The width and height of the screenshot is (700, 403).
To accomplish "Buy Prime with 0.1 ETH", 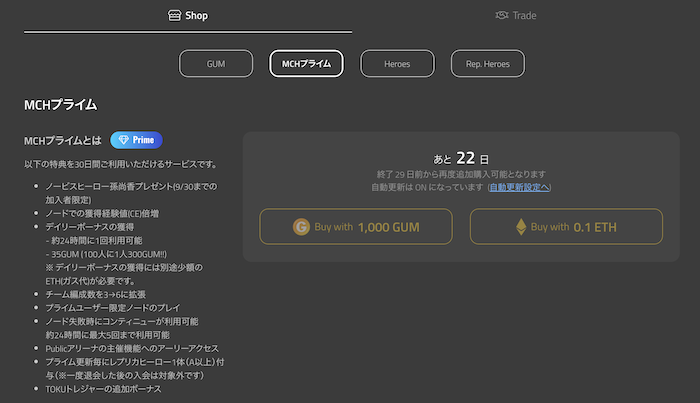I will click(566, 227).
